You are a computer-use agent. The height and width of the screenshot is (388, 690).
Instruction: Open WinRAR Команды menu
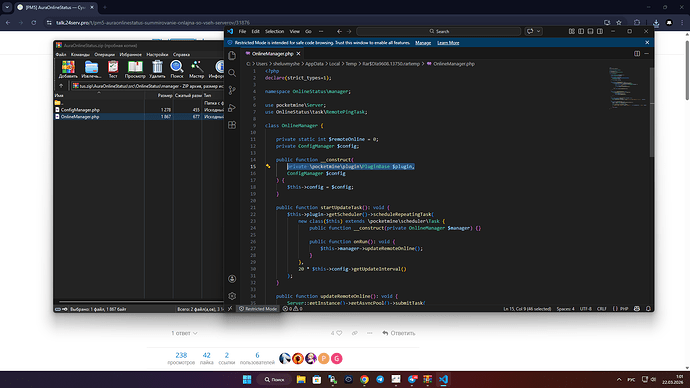click(80, 55)
